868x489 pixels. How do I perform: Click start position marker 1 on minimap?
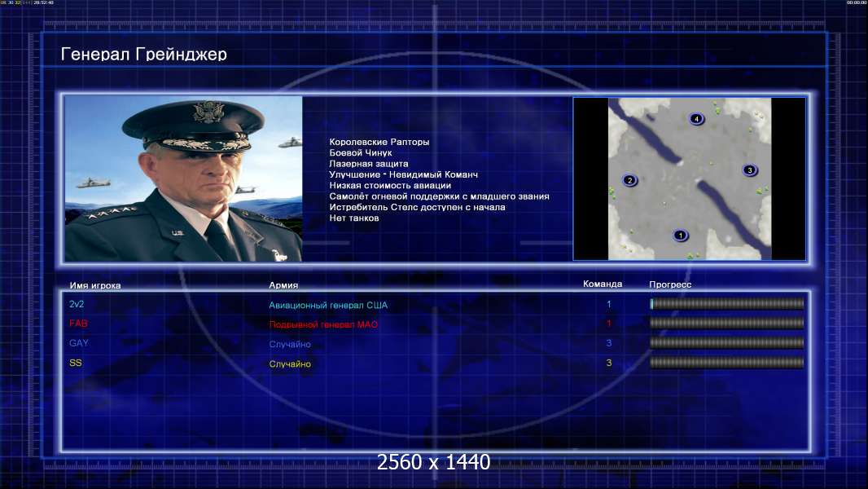click(681, 236)
